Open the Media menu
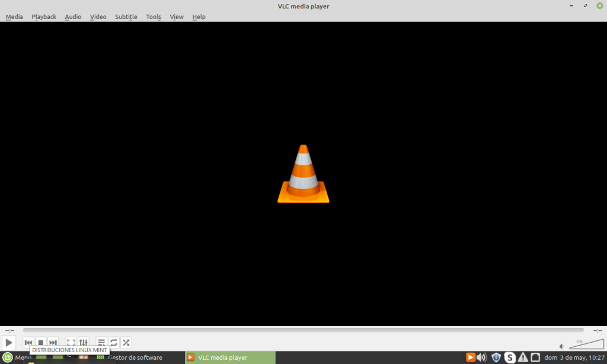This screenshot has height=364, width=607. [14, 17]
